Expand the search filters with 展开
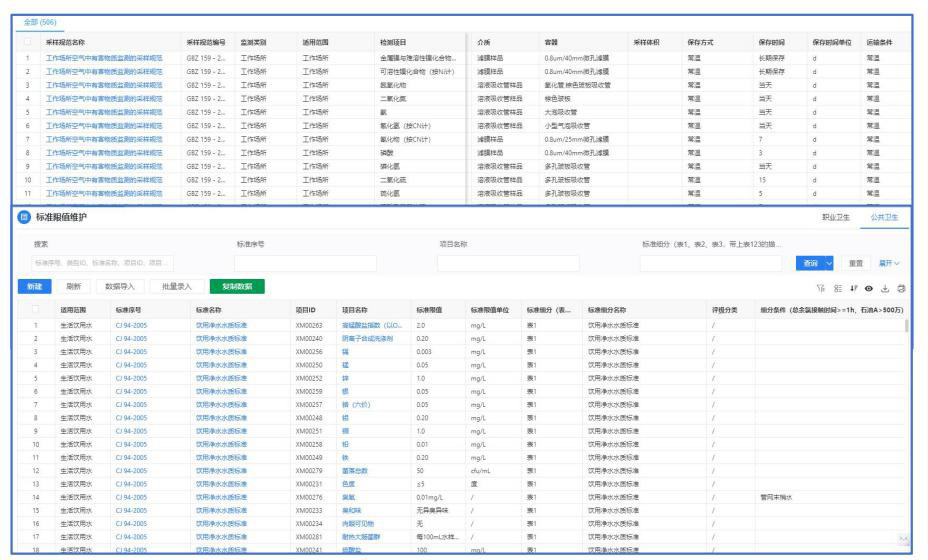Screen dimensions: 928x560 pyautogui.click(x=889, y=263)
